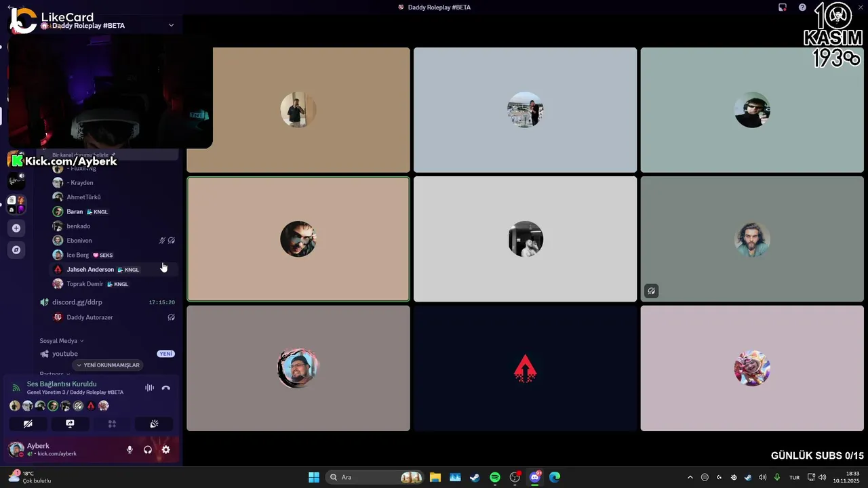The height and width of the screenshot is (488, 868).
Task: Add a server with plus icon
Action: click(x=16, y=228)
